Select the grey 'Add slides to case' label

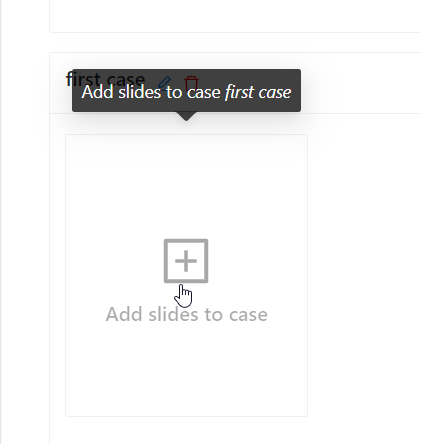coord(187,314)
